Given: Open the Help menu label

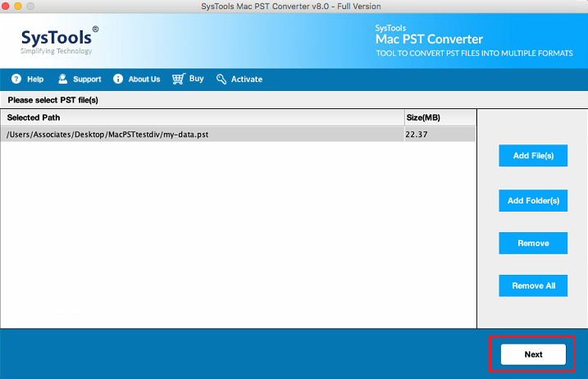Looking at the screenshot, I should pyautogui.click(x=35, y=80).
